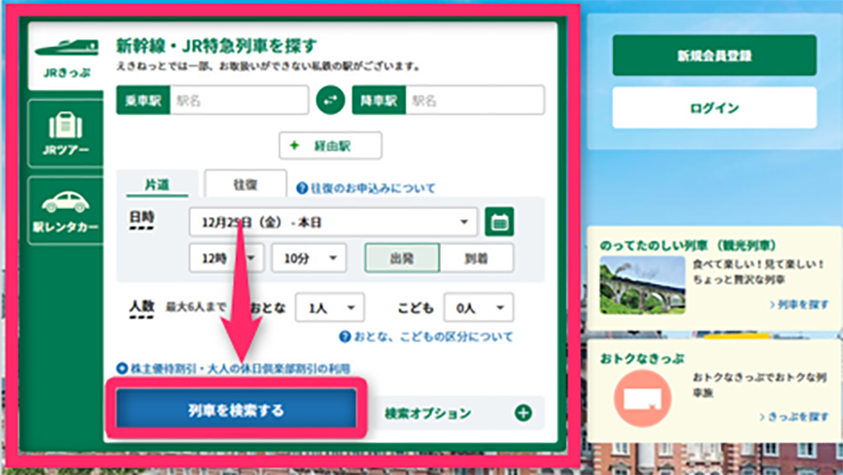Click the 人数 label
Viewport: 843px width, 475px height.
(142, 307)
